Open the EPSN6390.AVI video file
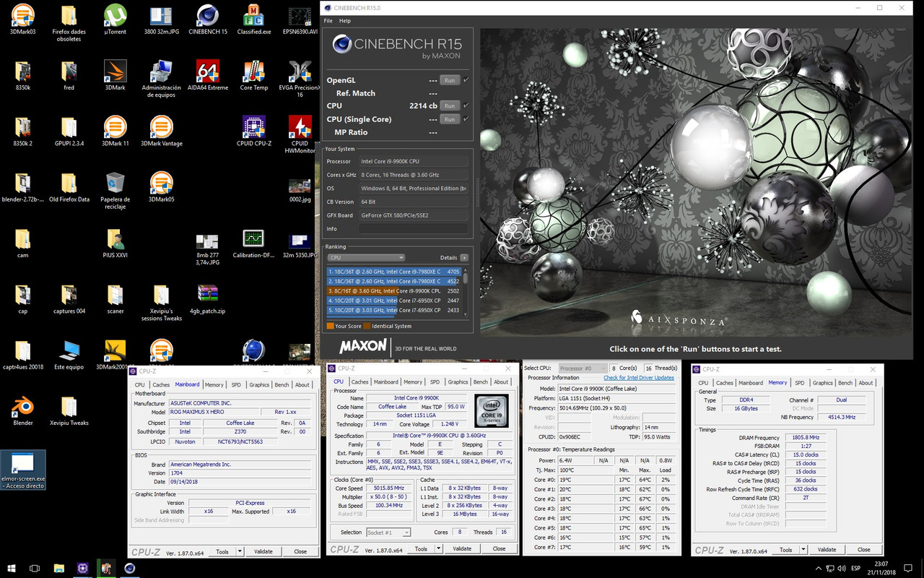This screenshot has width=924, height=578. coord(300,20)
